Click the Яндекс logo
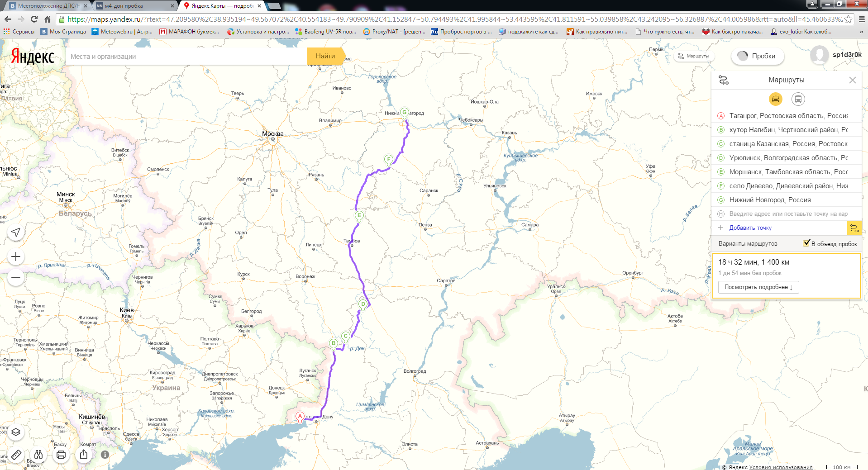This screenshot has width=868, height=470. [x=33, y=56]
